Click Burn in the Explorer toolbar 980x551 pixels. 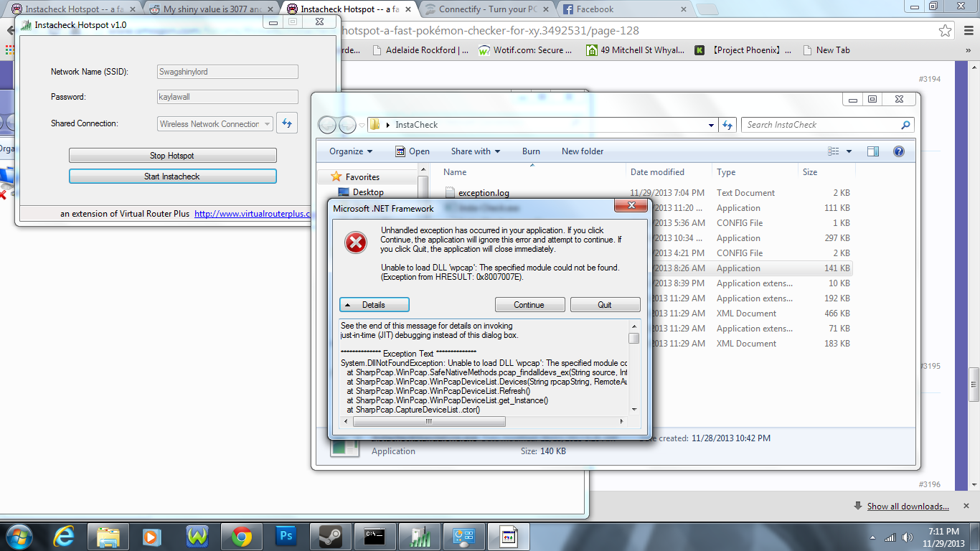[x=532, y=151]
